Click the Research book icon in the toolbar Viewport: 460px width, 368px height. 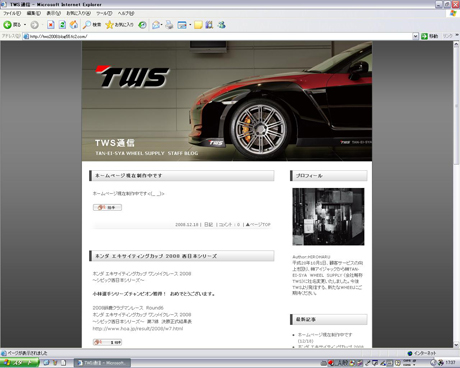pyautogui.click(x=209, y=25)
